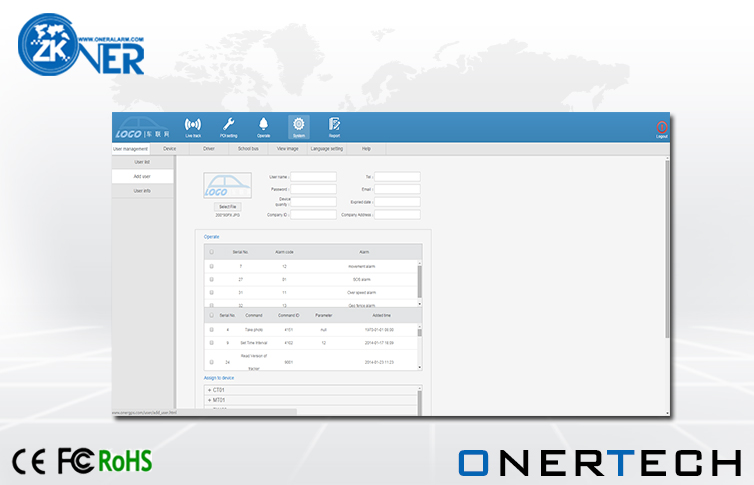Screen dimensions: 754x485
Task: Open the Report section icon
Action: tap(334, 127)
